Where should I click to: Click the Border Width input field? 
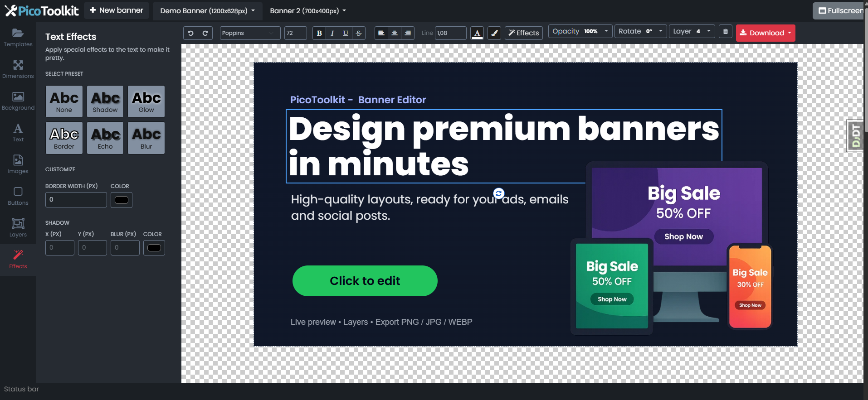(x=76, y=200)
